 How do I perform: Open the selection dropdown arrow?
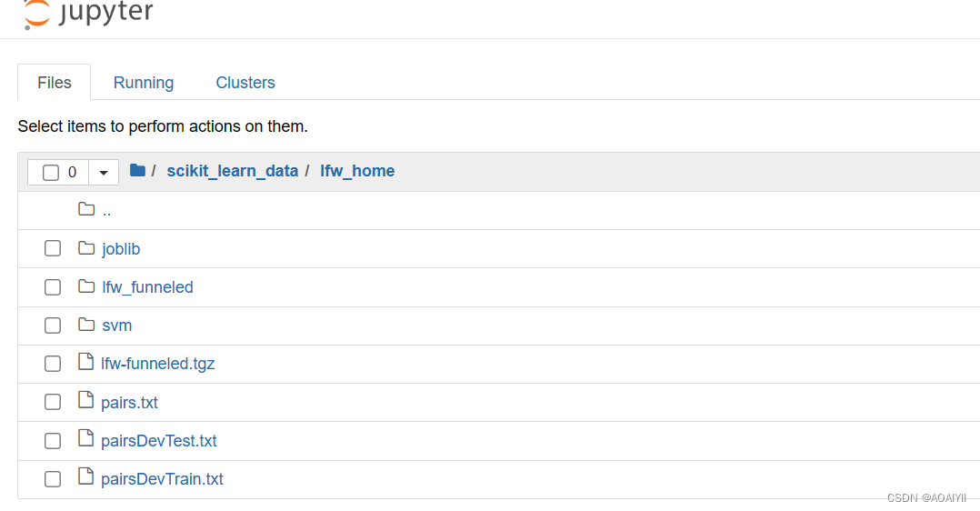(104, 172)
